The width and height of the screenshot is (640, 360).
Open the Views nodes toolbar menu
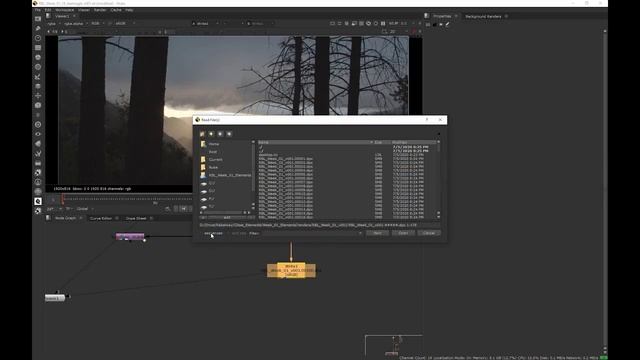(38, 134)
